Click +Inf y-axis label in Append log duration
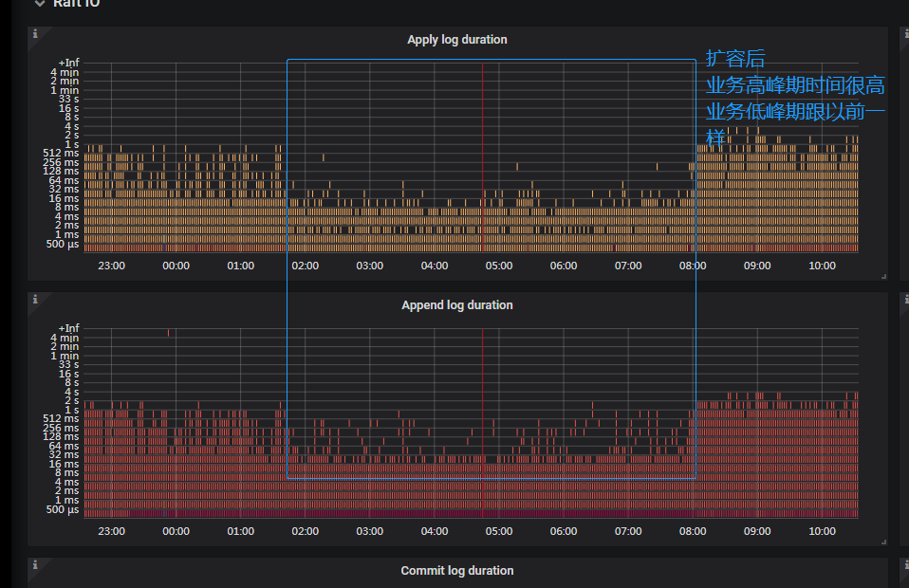The height and width of the screenshot is (588, 909). (x=68, y=328)
